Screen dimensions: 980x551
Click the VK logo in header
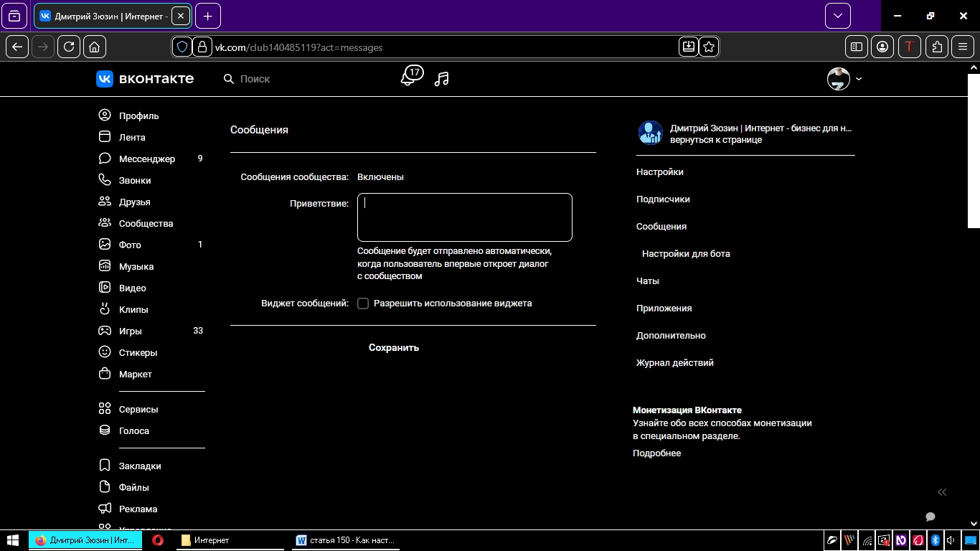click(145, 79)
